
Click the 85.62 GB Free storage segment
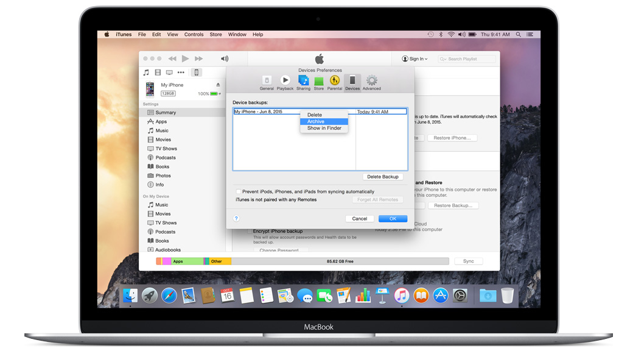click(x=340, y=261)
